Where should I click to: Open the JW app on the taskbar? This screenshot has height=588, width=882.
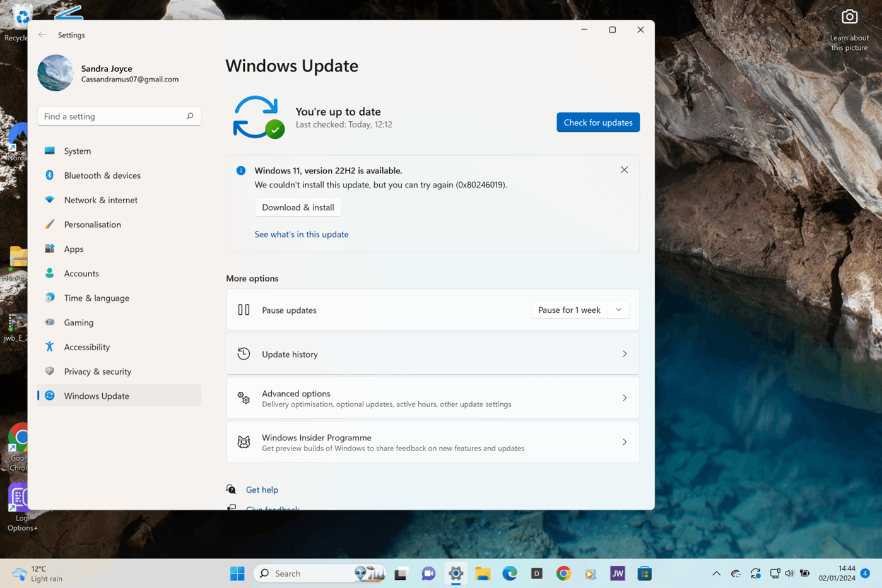click(618, 573)
